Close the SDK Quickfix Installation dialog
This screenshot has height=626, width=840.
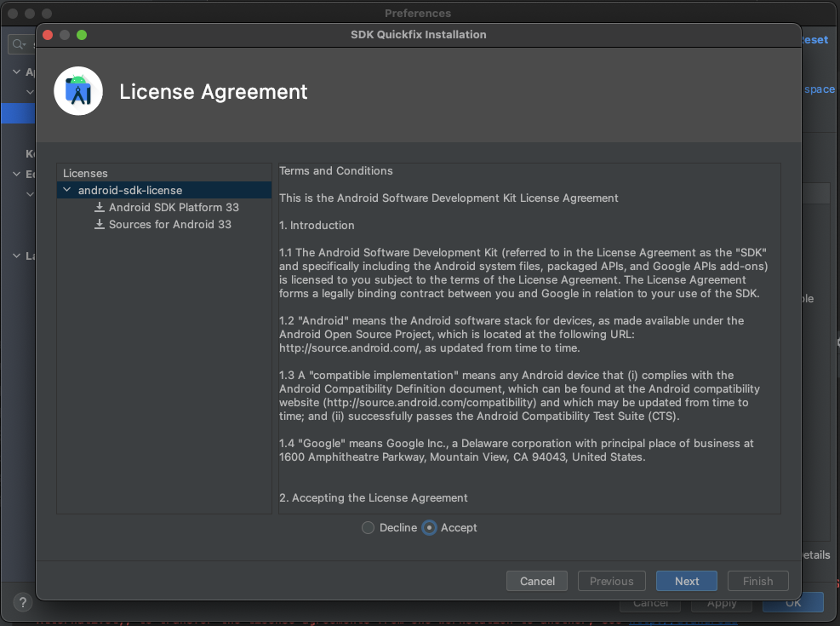pos(48,35)
